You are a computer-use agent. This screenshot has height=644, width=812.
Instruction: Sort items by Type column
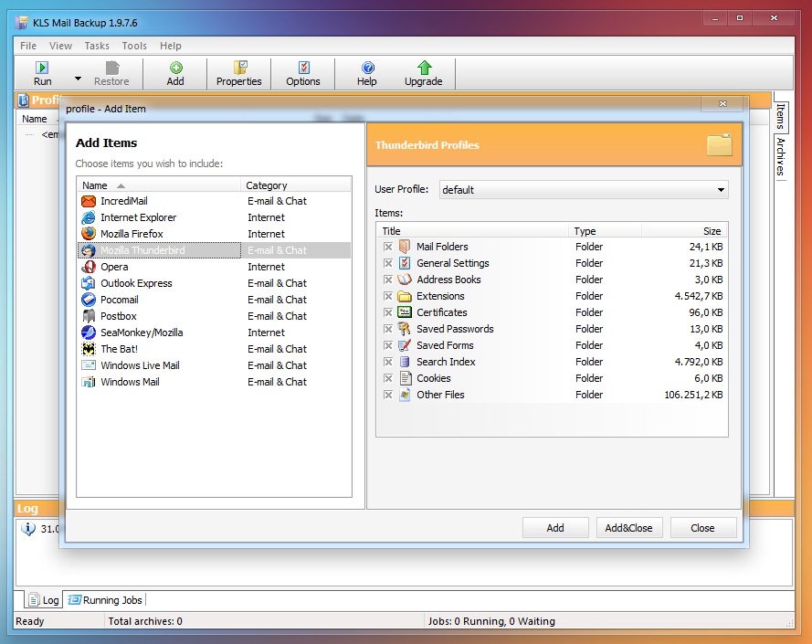605,230
